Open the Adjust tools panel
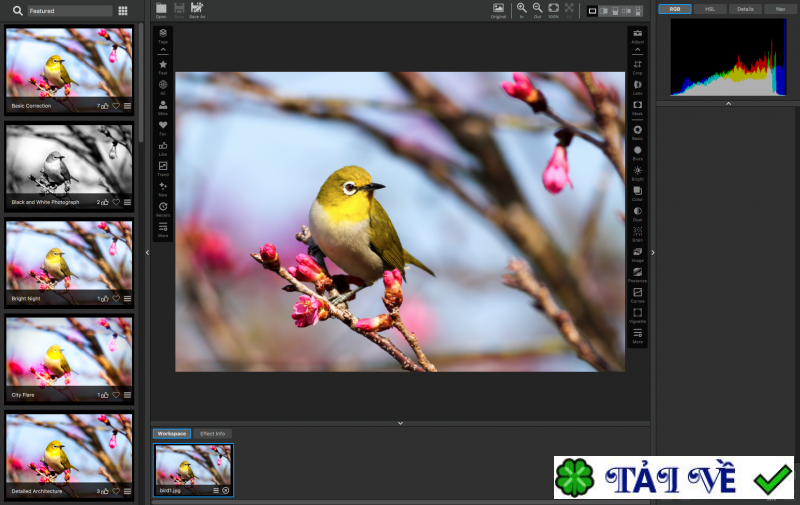The image size is (800, 505). (637, 34)
